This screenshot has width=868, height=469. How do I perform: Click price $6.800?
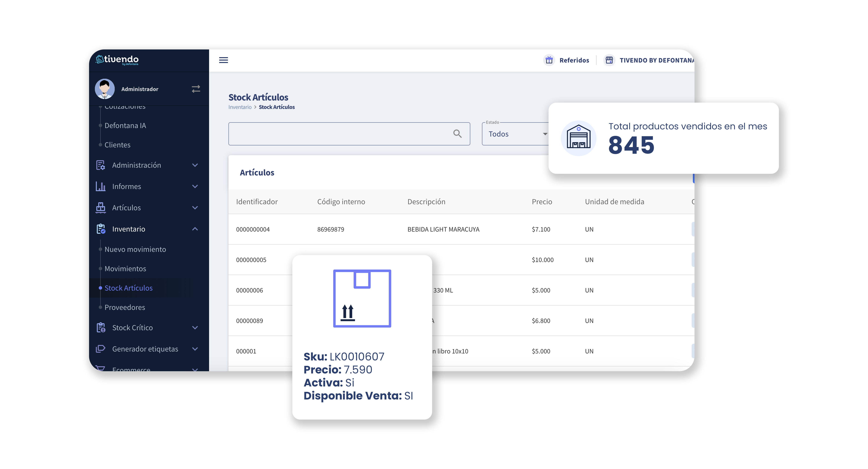[541, 321]
